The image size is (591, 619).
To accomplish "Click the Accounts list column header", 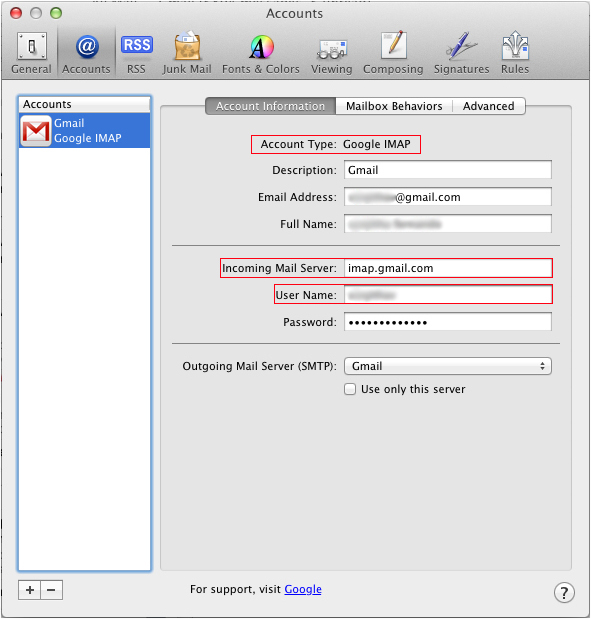I will coord(84,104).
